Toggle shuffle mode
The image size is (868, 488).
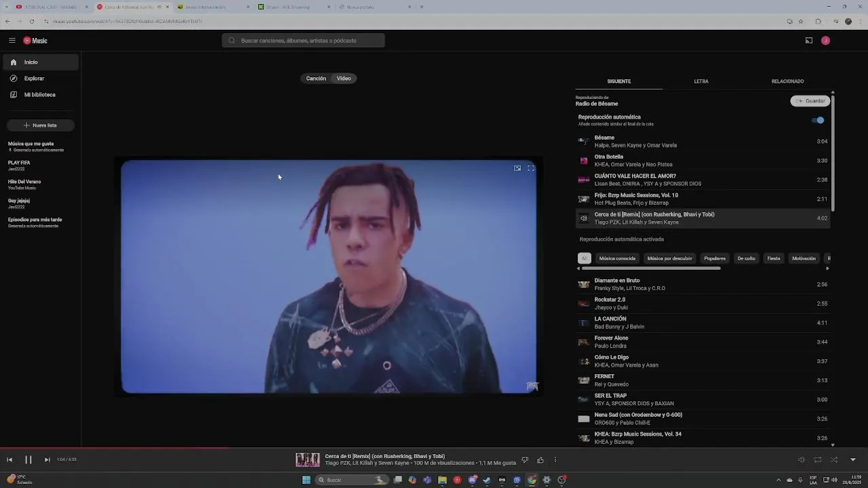coord(834,460)
